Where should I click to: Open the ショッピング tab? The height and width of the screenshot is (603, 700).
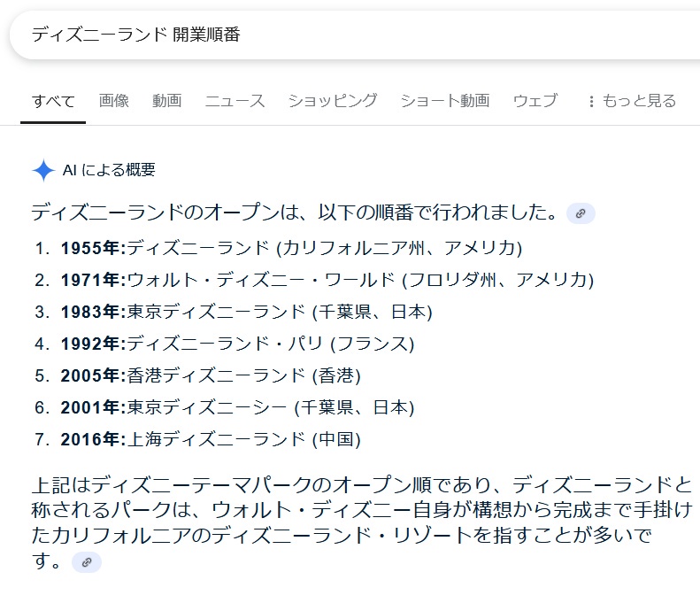[332, 101]
